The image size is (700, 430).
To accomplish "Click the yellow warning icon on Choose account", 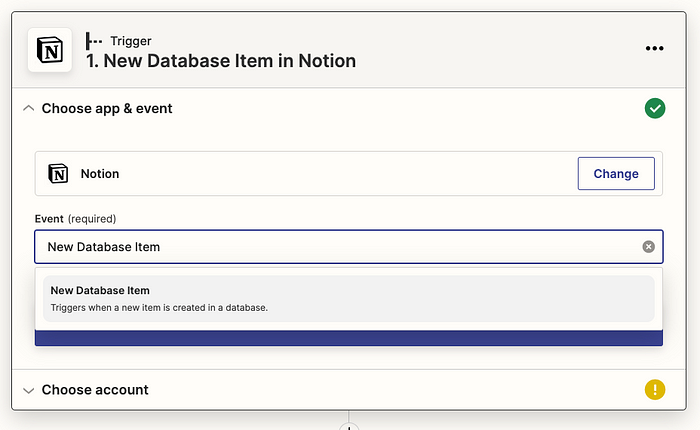I will tap(654, 390).
